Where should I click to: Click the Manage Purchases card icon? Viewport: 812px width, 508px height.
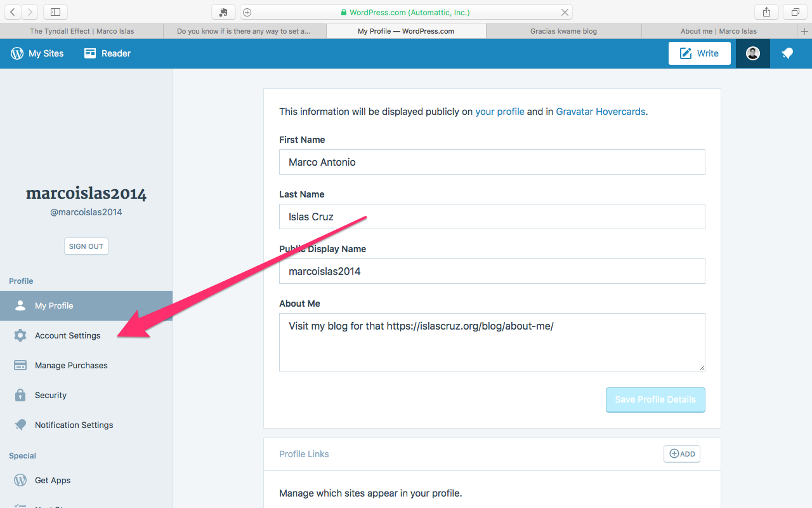click(x=20, y=365)
